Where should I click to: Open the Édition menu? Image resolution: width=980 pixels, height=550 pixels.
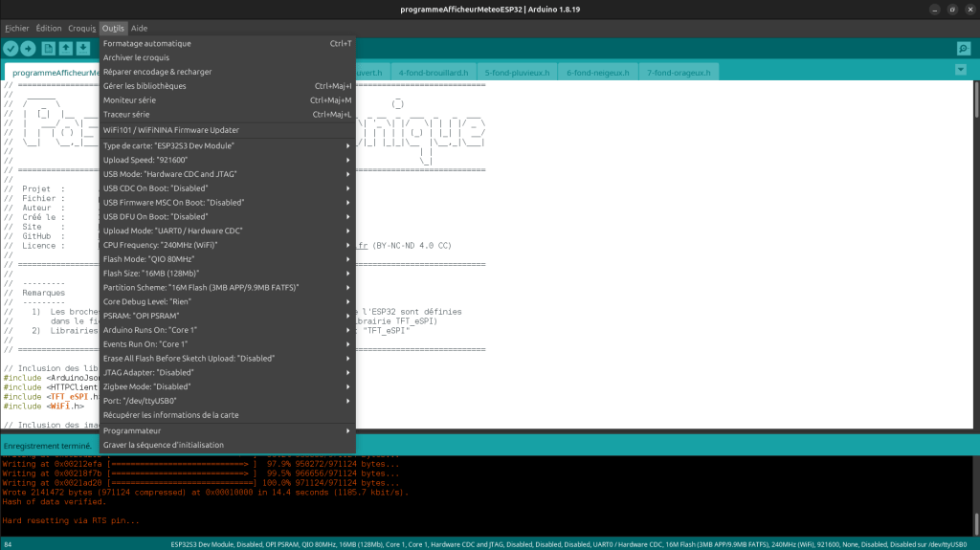49,28
